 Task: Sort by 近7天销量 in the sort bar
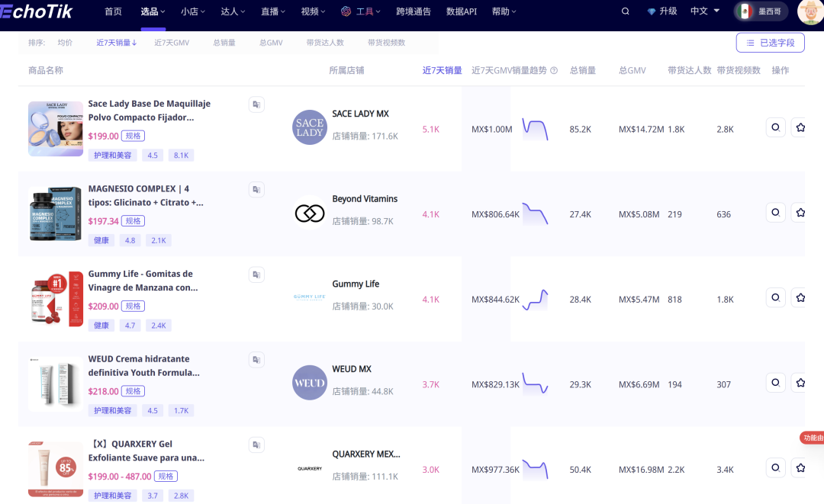(x=116, y=43)
